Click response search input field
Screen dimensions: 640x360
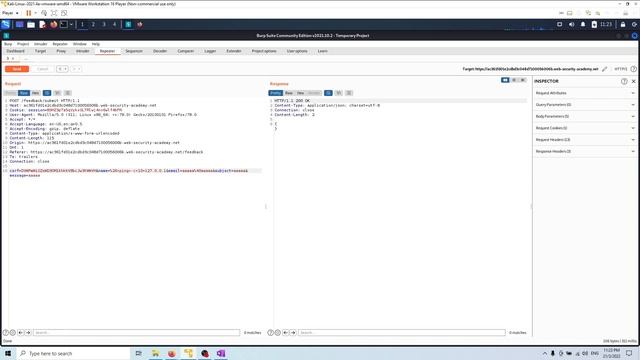coord(402,333)
